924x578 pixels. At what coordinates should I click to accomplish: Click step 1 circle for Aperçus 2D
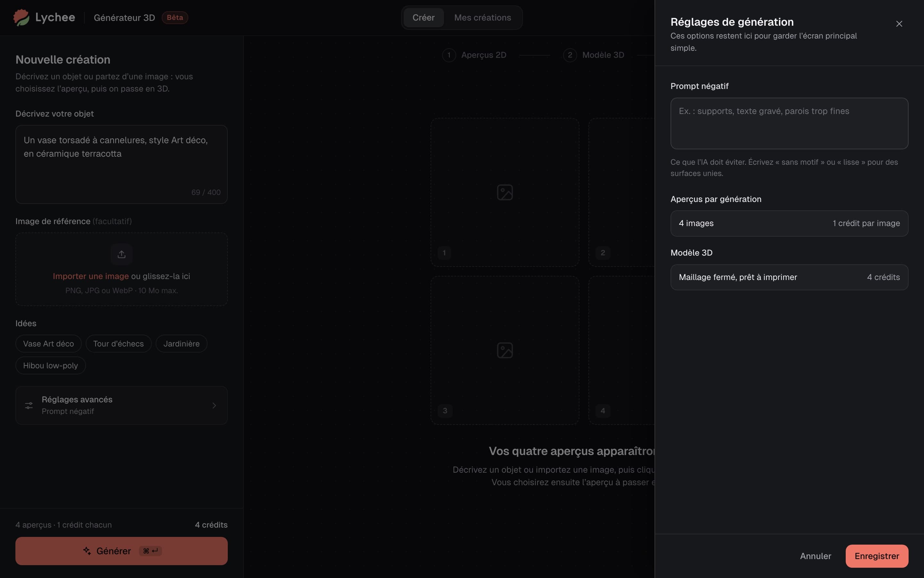tap(449, 55)
